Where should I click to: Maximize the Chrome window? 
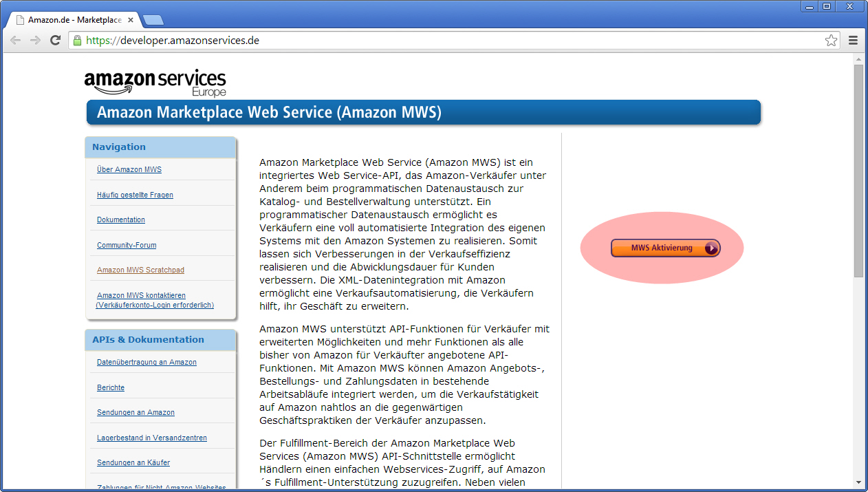click(x=826, y=6)
